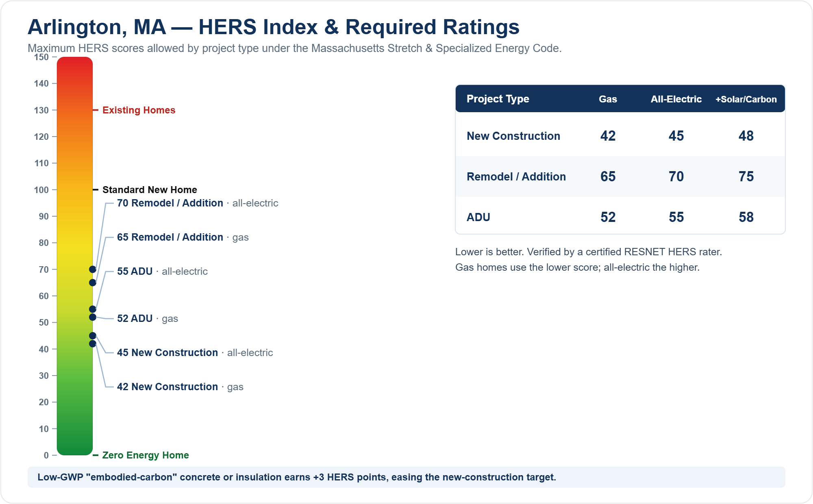Click the '42 New Construction · gas' label
This screenshot has width=813, height=504.
[180, 387]
